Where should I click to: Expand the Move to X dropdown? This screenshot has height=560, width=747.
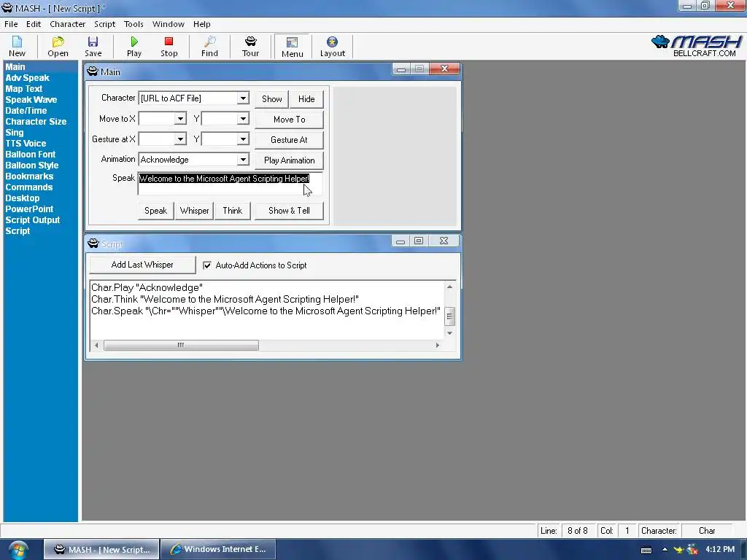tap(180, 119)
